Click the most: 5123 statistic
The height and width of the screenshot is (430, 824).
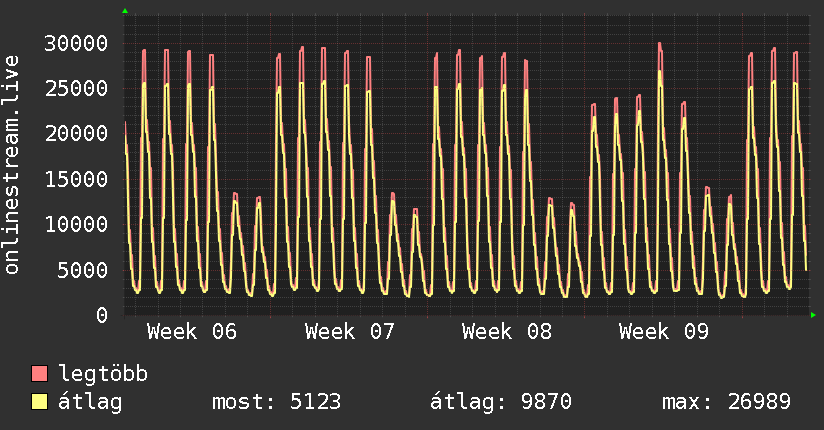tap(277, 403)
